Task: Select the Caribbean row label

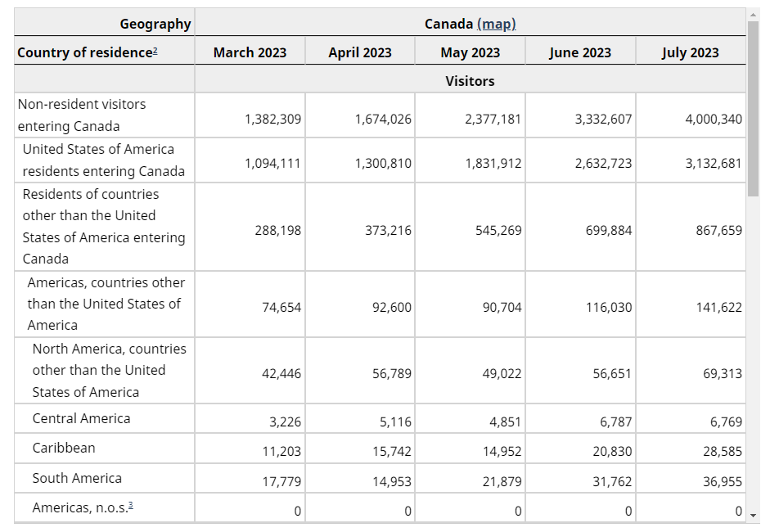Action: [x=64, y=448]
